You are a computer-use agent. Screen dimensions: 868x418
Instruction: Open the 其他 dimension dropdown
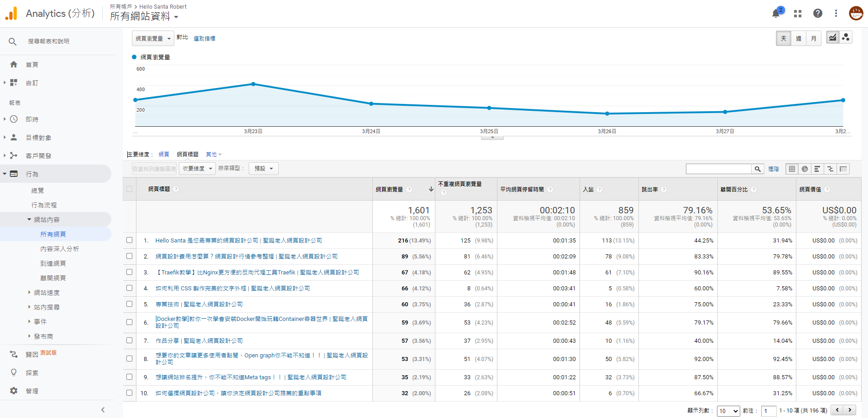[214, 155]
